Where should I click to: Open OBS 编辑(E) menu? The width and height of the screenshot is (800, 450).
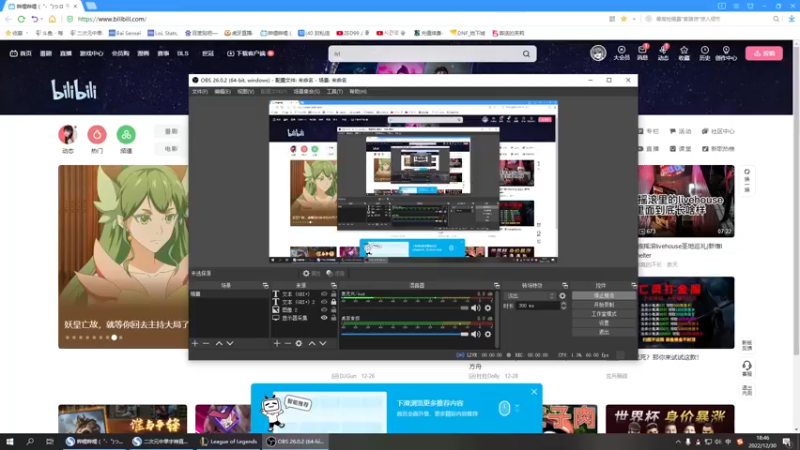222,92
